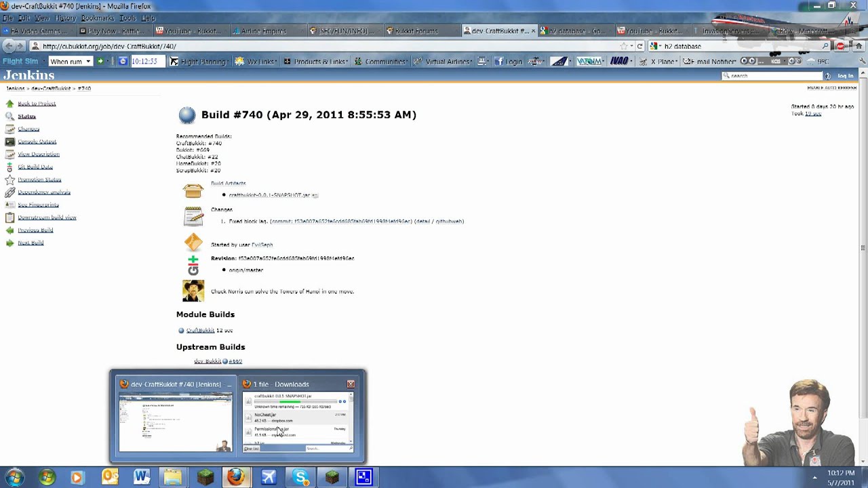Click the blue build status ball beside Build #740

point(186,115)
